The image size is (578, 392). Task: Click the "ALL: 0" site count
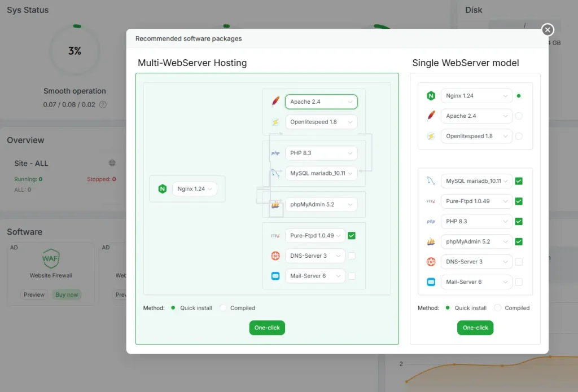pyautogui.click(x=23, y=190)
